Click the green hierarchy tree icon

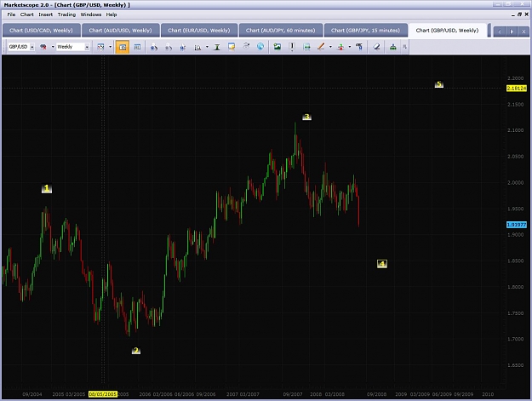point(393,47)
